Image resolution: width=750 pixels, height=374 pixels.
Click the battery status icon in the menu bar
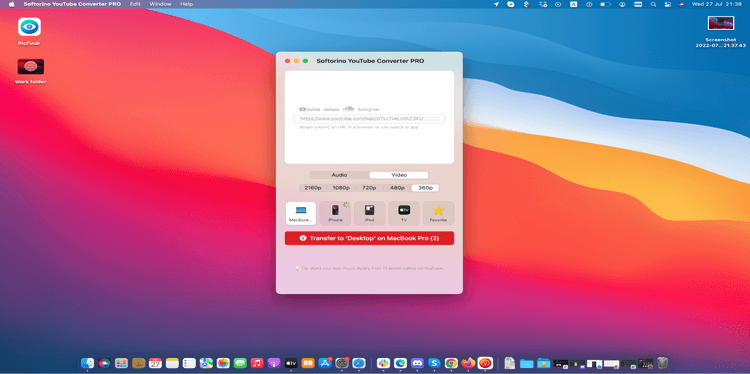[606, 4]
